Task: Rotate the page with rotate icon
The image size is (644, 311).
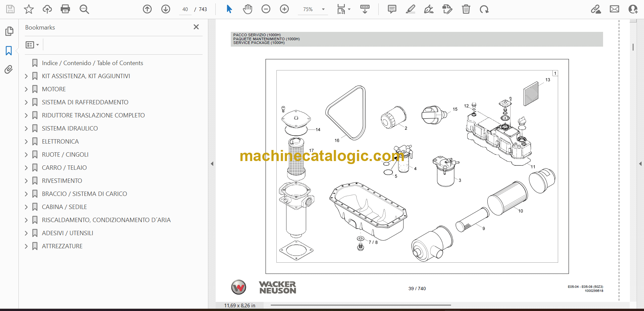Action: (484, 9)
